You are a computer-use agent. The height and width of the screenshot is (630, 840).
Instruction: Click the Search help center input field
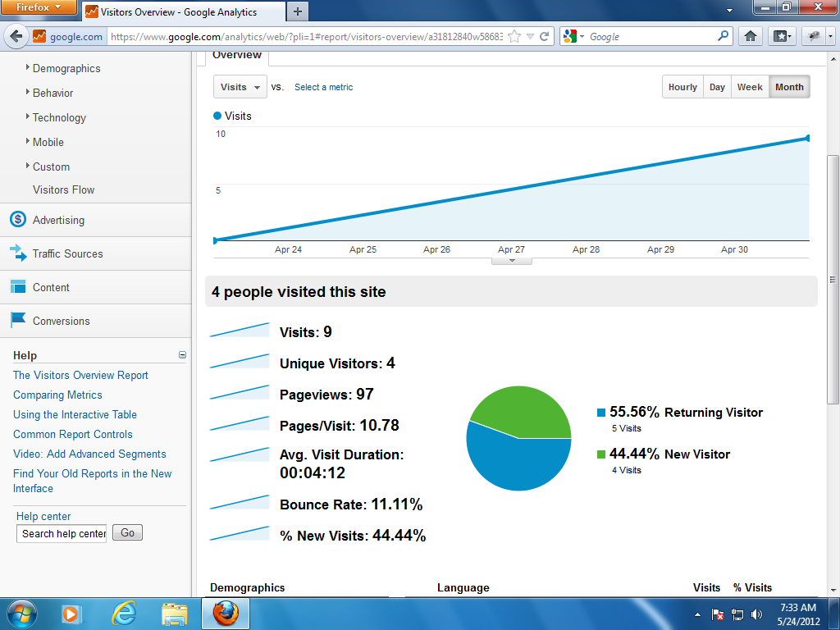(x=62, y=533)
